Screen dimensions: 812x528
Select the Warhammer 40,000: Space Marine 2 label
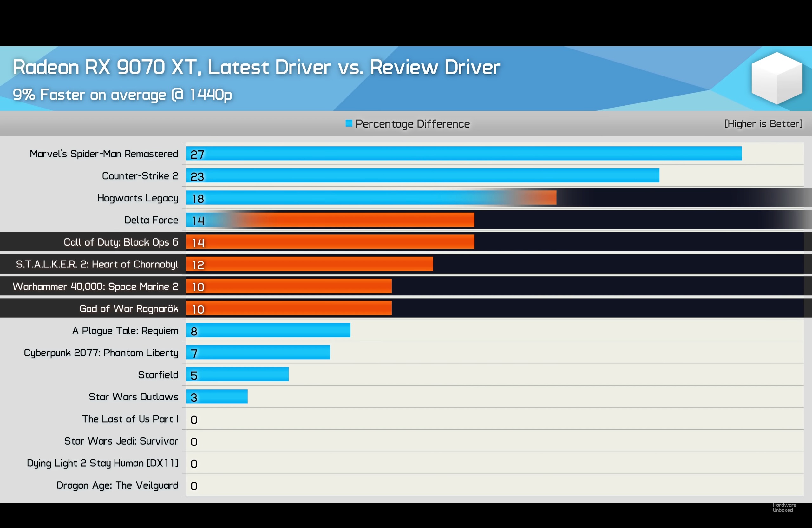point(95,286)
